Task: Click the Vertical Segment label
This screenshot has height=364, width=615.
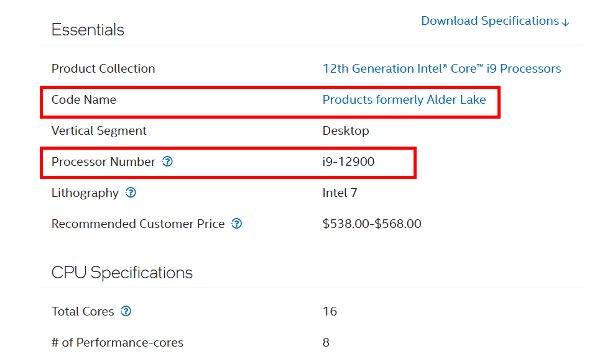Action: tap(99, 131)
